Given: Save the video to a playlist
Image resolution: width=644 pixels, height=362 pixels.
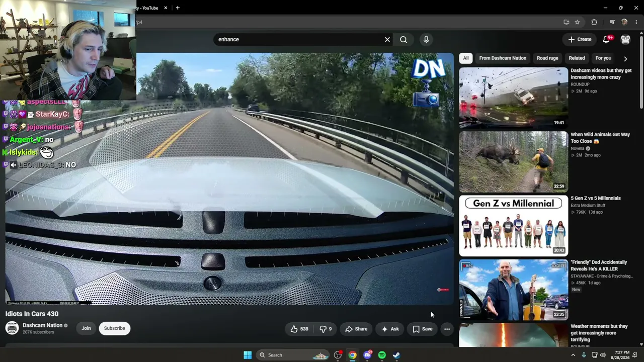Looking at the screenshot, I should [422, 329].
